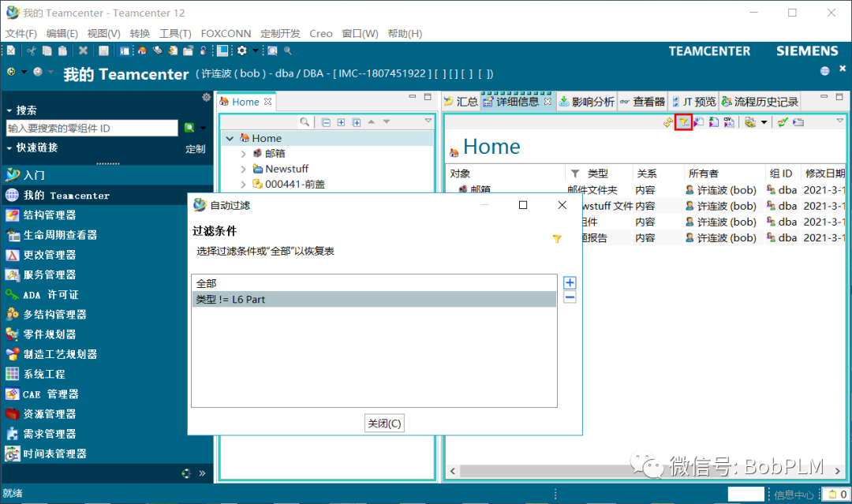The image size is (852, 504).
Task: Open the 工具(T) menu
Action: pyautogui.click(x=175, y=34)
